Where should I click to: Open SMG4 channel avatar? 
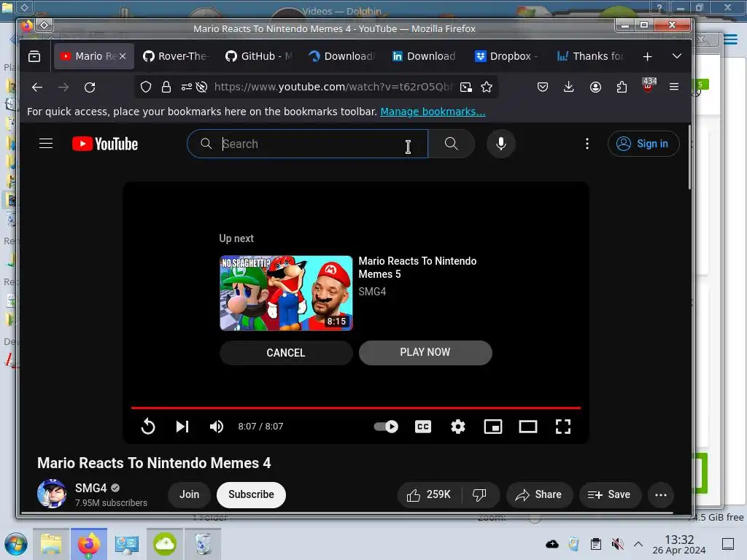52,494
